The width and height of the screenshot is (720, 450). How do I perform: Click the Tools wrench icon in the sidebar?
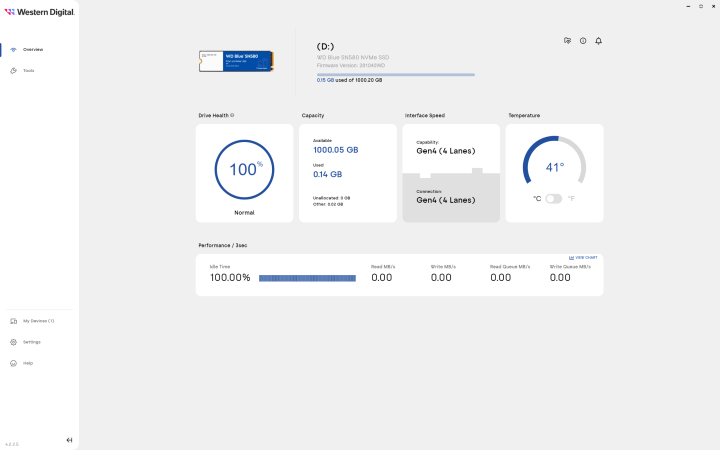tap(13, 71)
